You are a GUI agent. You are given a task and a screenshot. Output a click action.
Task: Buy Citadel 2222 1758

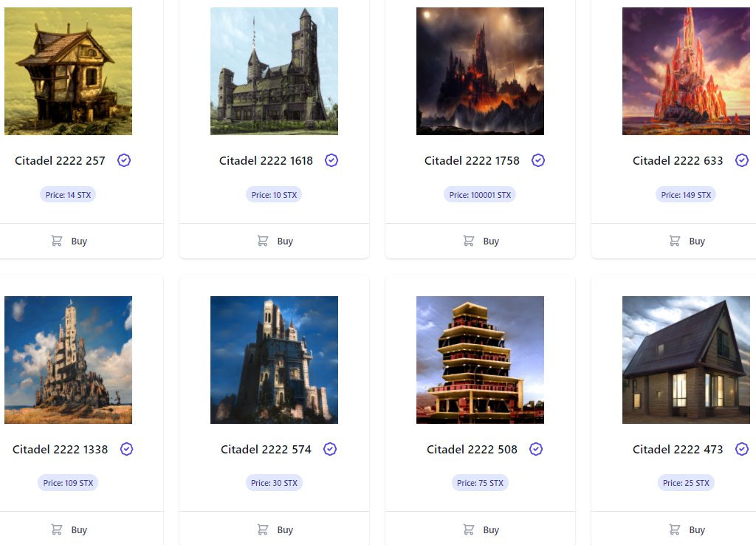[x=480, y=241]
